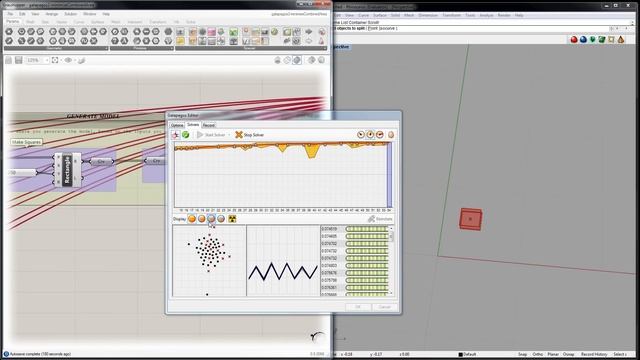
Task: Select the first Crv parameter after Rectangle
Action: 101,161
